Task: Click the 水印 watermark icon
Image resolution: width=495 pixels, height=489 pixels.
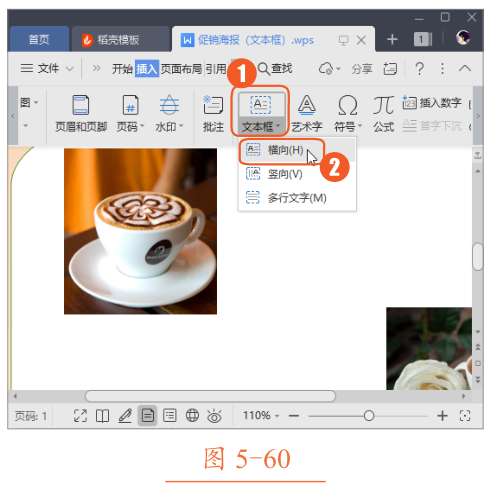Action: 169,113
